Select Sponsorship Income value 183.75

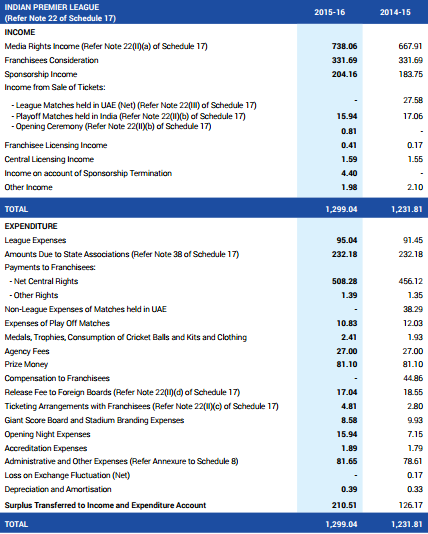410,74
